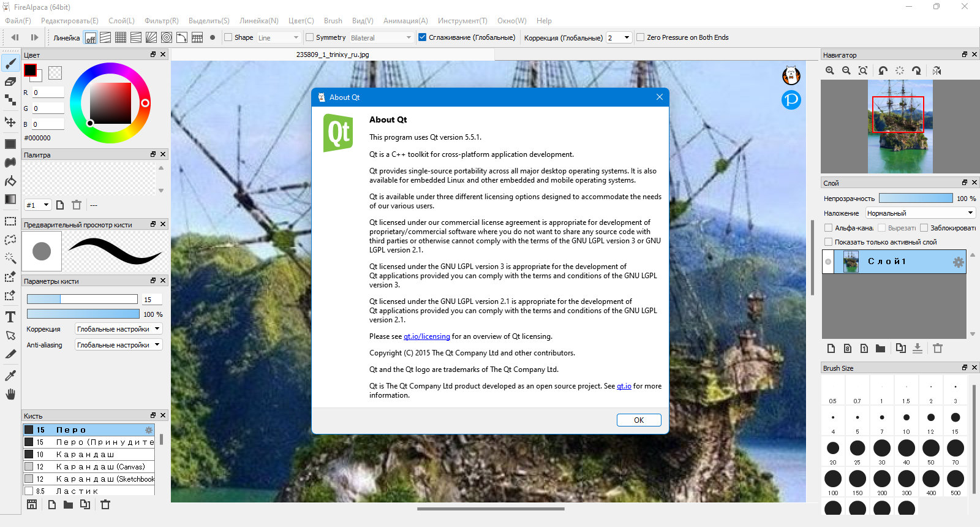
Task: Uncheck Сглаживание (Глобальные) checkbox
Action: (x=422, y=37)
